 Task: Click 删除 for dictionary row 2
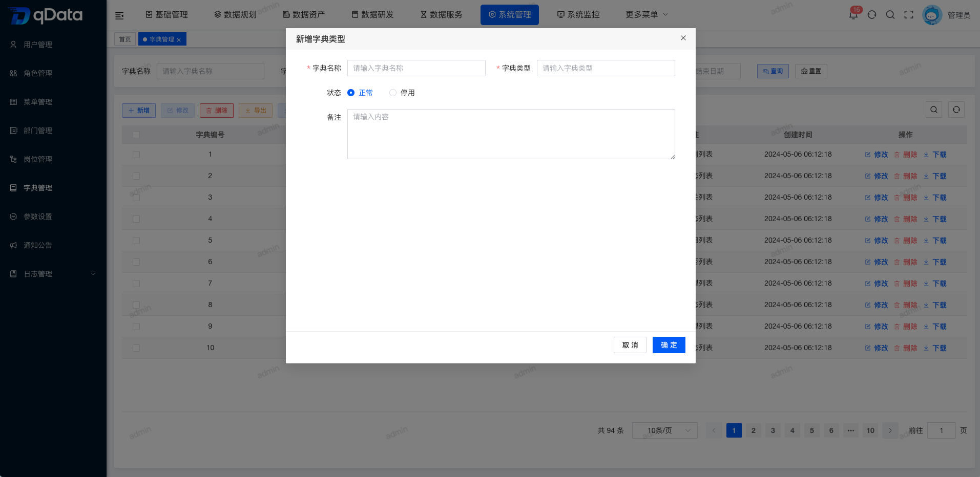pyautogui.click(x=906, y=176)
